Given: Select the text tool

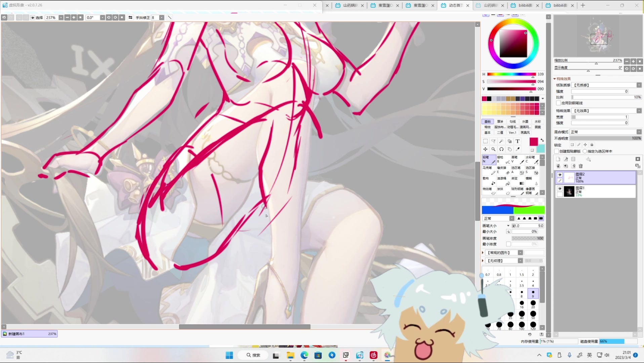Looking at the screenshot, I should point(518,141).
